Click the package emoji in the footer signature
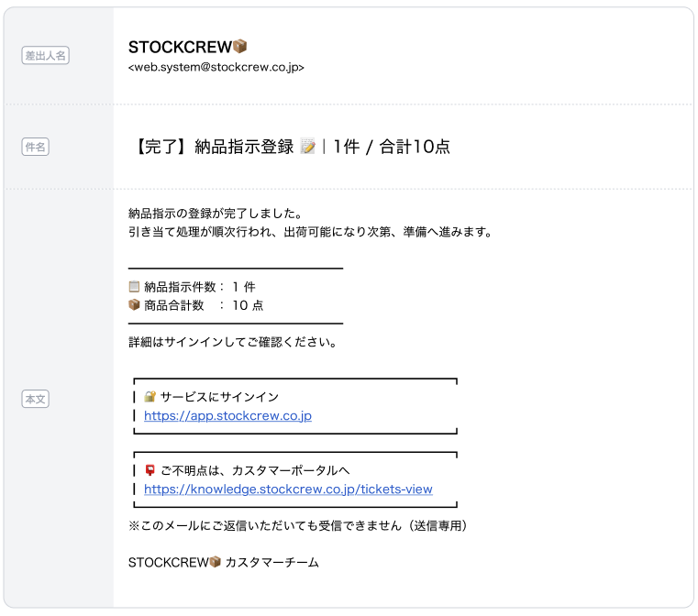The width and height of the screenshot is (698, 616). point(216,562)
